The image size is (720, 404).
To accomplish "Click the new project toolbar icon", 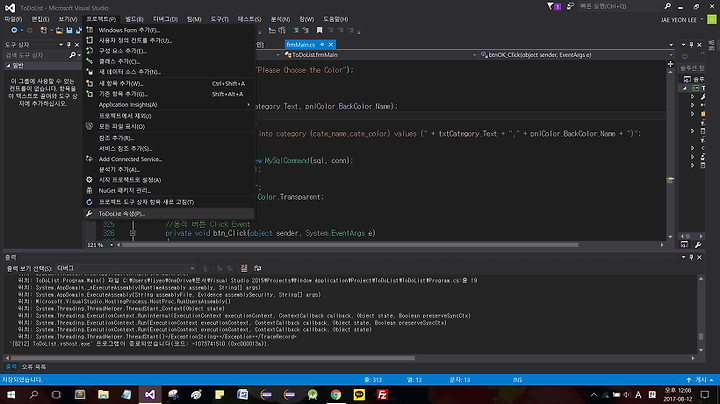I will tap(44, 30).
